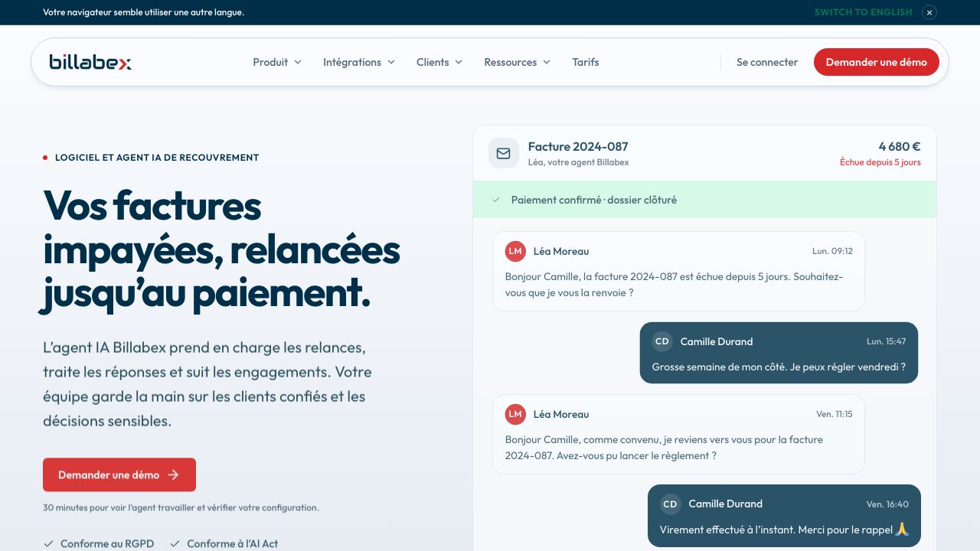980x551 pixels.
Task: Click the Léa Moreau name at Lun. 09:12
Action: click(561, 251)
